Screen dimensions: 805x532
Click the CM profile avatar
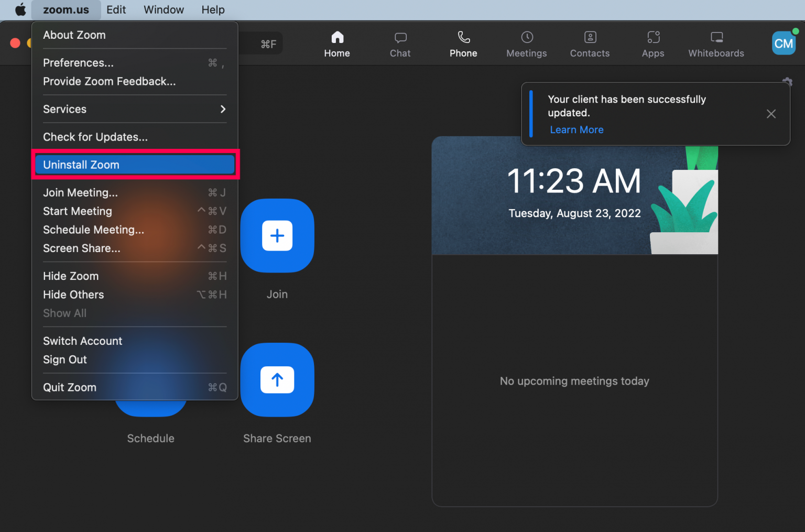click(784, 43)
